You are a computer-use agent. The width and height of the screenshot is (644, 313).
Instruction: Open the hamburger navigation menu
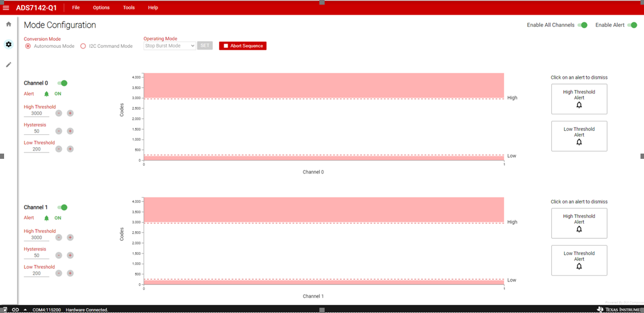6,8
